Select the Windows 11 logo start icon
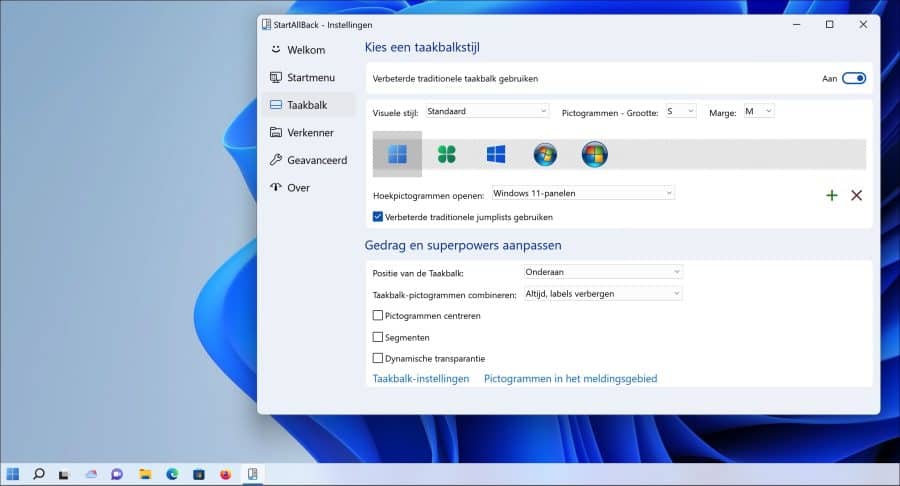The image size is (900, 486). click(397, 154)
